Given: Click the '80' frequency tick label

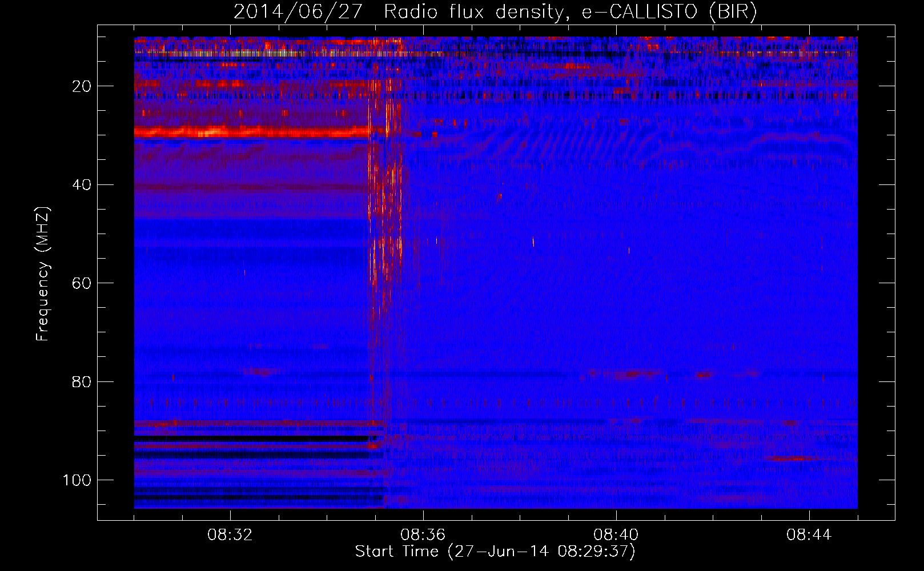Looking at the screenshot, I should (82, 381).
